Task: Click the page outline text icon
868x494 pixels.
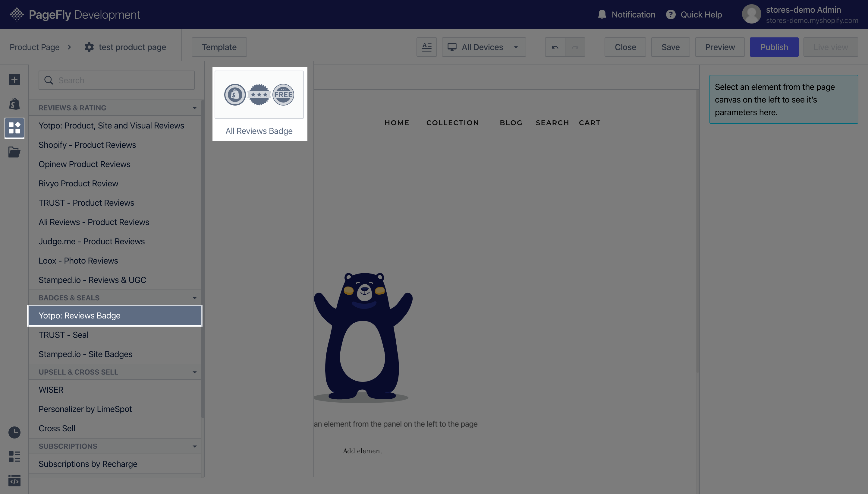Action: pyautogui.click(x=426, y=47)
